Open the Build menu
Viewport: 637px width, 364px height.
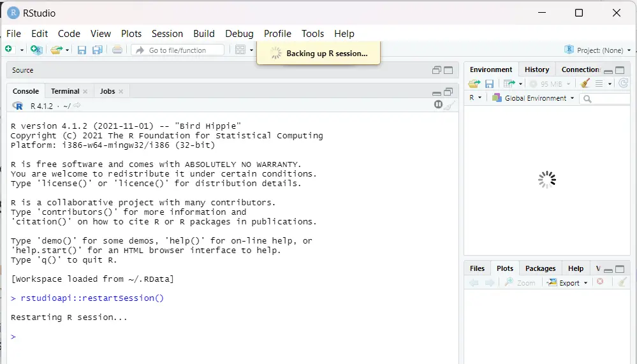point(204,34)
